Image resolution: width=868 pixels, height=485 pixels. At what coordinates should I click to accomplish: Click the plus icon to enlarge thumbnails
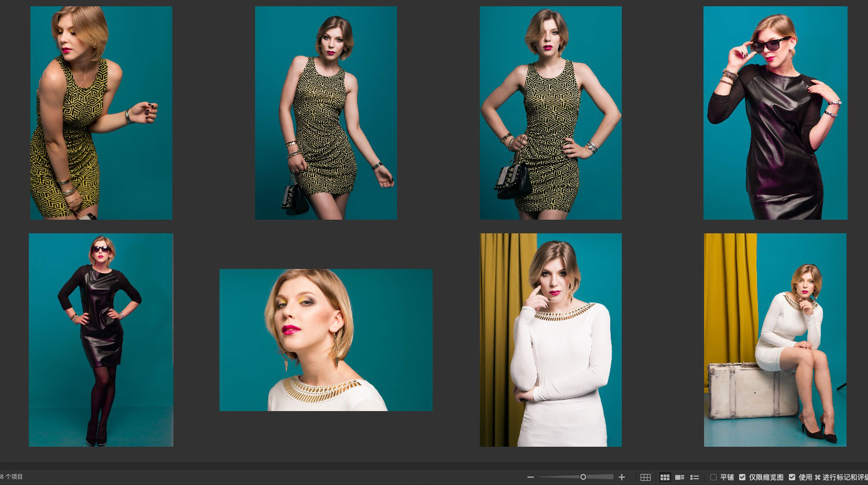point(622,477)
